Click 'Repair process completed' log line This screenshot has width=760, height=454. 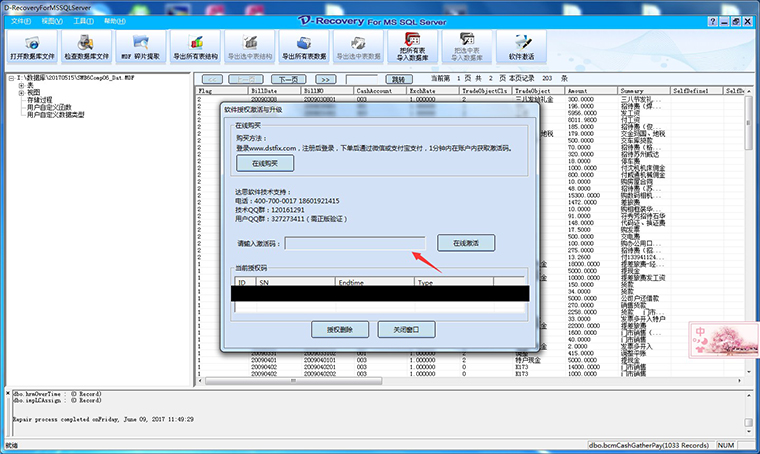point(103,419)
